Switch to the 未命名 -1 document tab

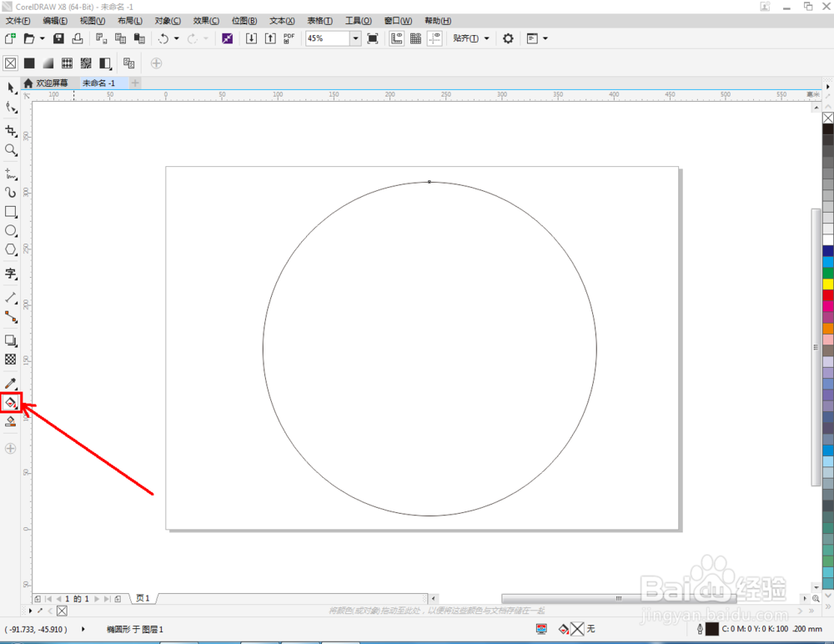(x=99, y=83)
